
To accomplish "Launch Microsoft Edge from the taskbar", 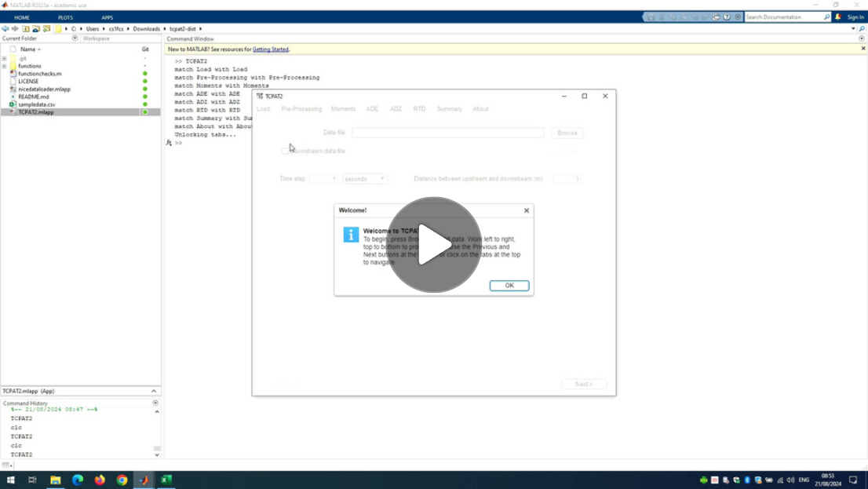I will tap(78, 480).
